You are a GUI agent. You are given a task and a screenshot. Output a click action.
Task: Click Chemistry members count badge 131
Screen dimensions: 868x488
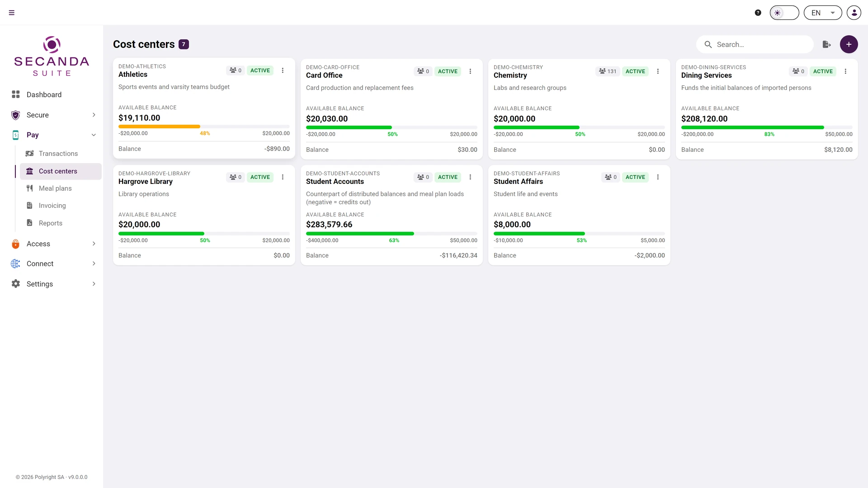(x=608, y=71)
